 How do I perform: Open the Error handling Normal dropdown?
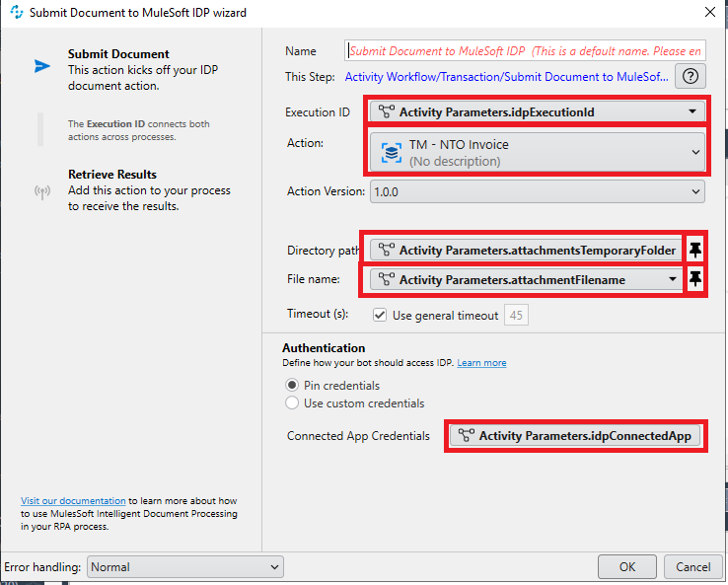[185, 567]
